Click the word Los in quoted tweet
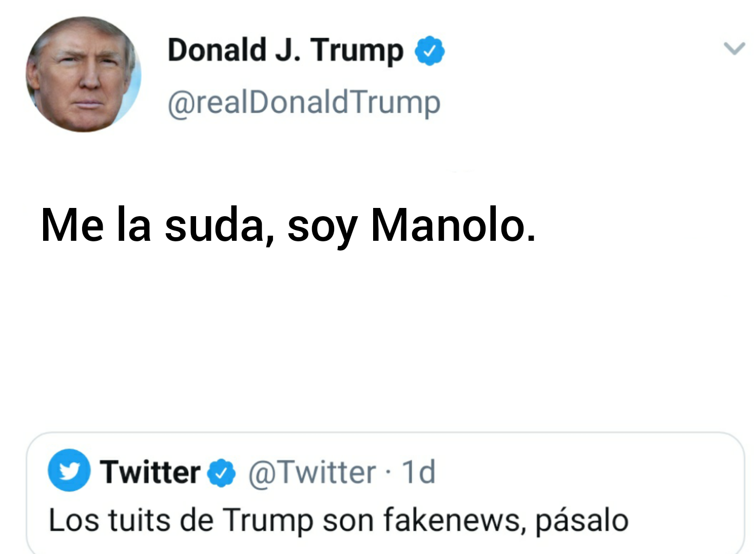 pyautogui.click(x=73, y=520)
